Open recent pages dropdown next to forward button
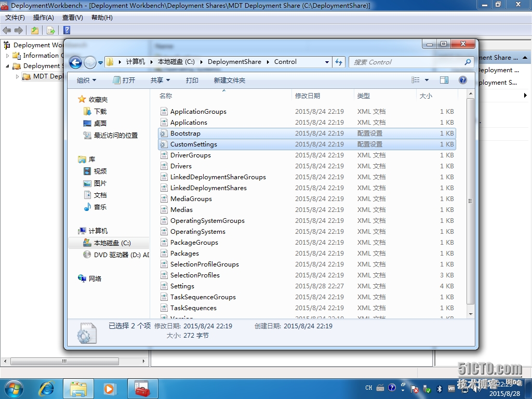532x399 pixels. [100, 63]
